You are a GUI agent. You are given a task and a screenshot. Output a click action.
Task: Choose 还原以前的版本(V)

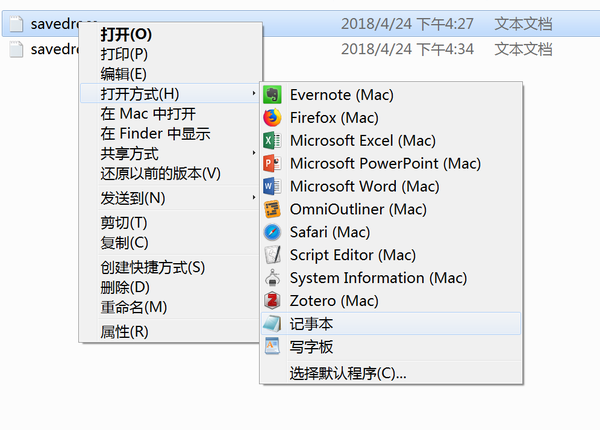click(170, 173)
